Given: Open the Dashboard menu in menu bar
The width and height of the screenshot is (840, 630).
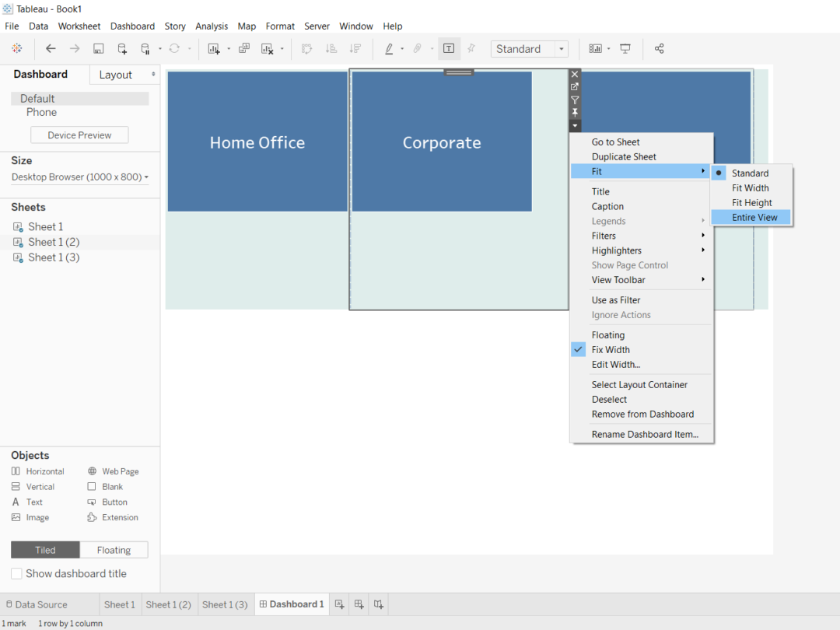Looking at the screenshot, I should (132, 26).
